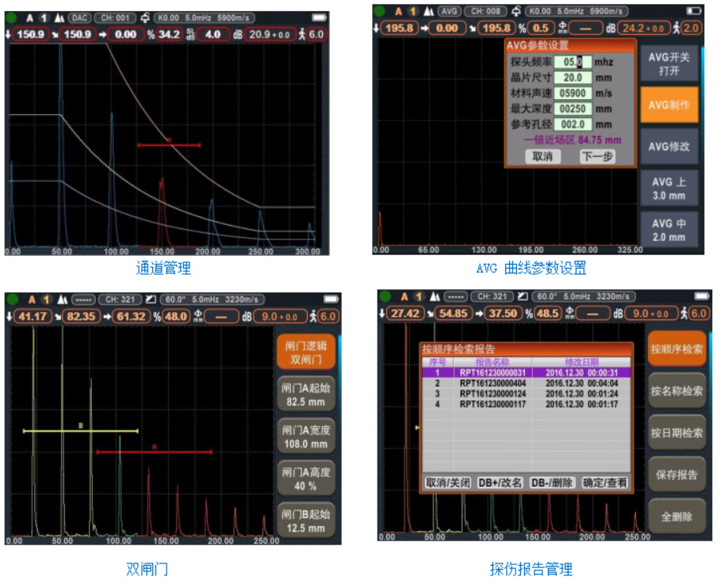This screenshot has width=728, height=588.
Task: Click the DB+/改名 button
Action: 500,483
